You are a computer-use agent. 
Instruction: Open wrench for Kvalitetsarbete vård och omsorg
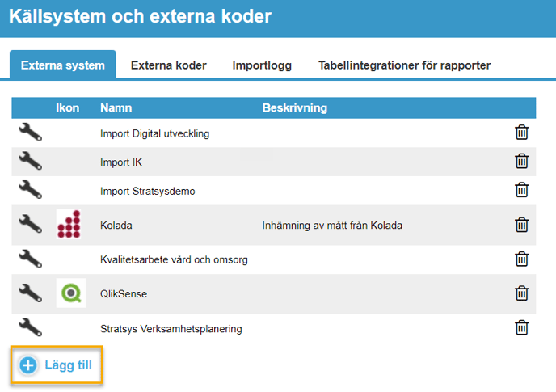pos(30,259)
